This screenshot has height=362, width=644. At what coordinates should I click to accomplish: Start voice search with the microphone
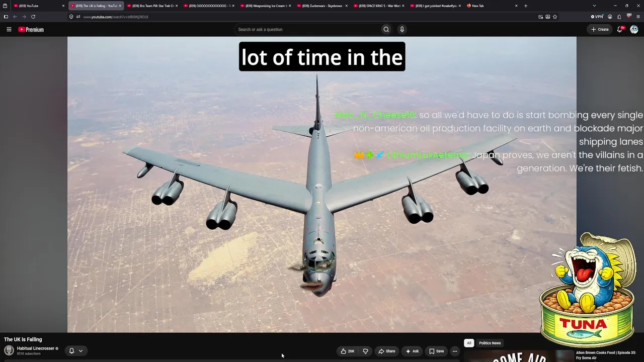click(402, 30)
